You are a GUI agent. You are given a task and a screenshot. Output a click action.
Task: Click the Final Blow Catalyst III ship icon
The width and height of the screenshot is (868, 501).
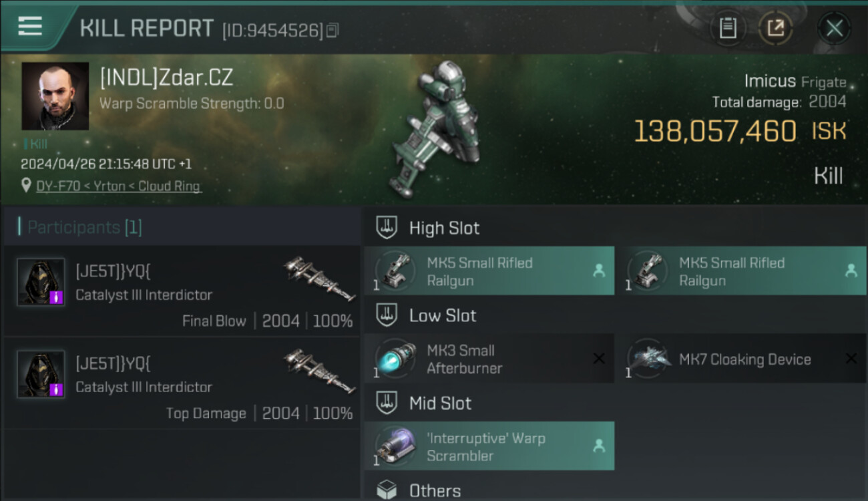319,279
